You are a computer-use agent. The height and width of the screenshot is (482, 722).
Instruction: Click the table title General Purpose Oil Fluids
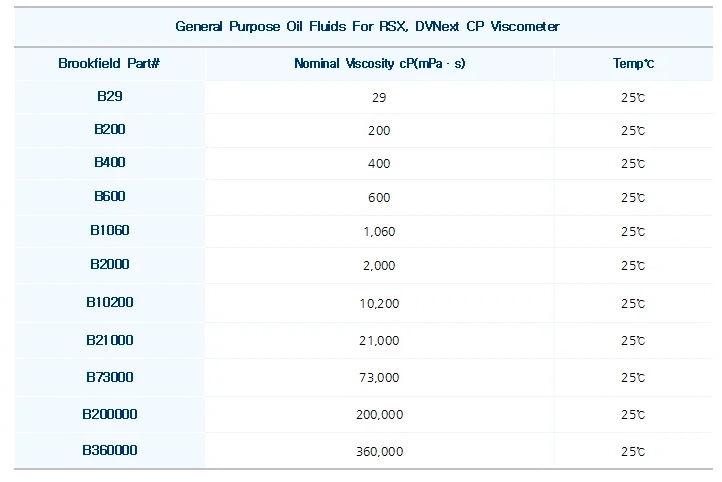coord(367,26)
